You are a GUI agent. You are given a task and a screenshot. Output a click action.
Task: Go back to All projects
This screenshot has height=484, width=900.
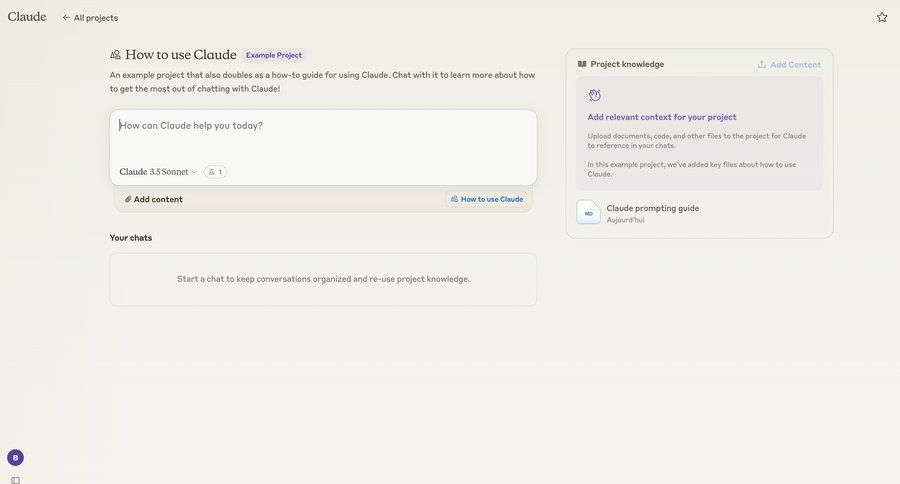point(90,18)
